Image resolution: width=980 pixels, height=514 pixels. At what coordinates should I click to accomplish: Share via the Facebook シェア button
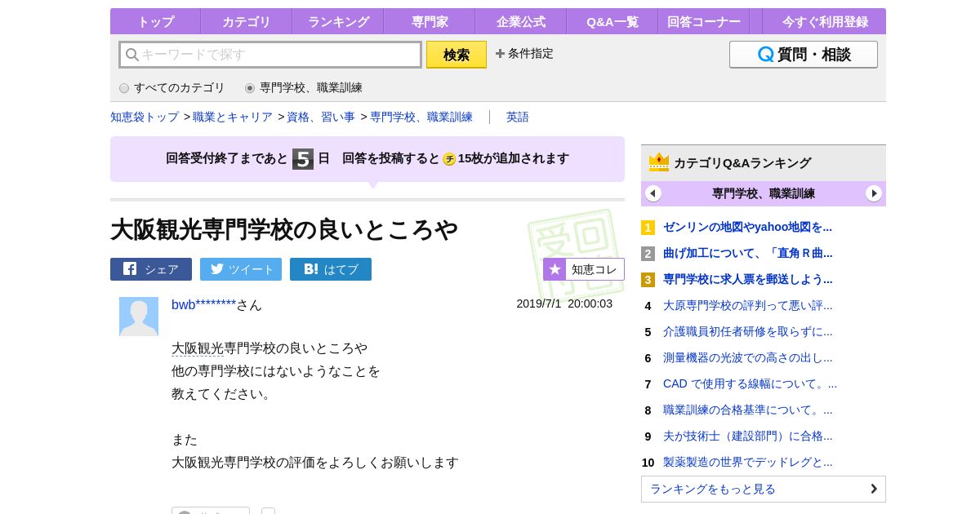pyautogui.click(x=151, y=269)
